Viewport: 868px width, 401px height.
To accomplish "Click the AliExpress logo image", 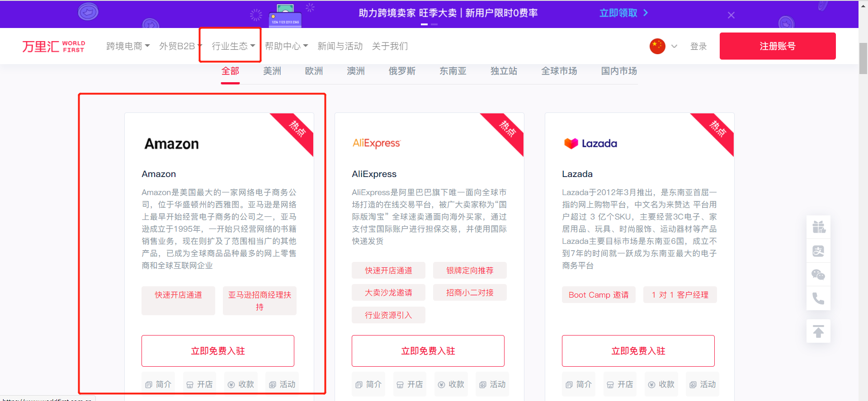I will tap(377, 143).
